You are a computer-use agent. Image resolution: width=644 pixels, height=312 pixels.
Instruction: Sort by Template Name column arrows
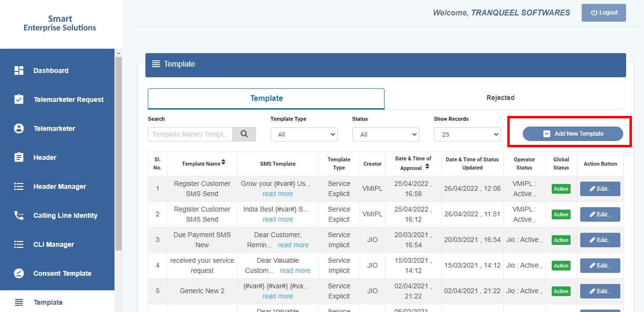pyautogui.click(x=223, y=163)
